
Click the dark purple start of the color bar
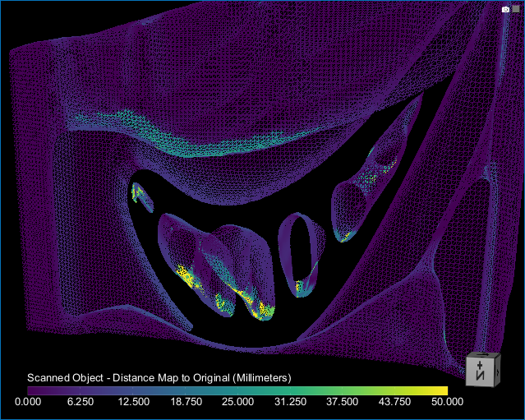tap(31, 390)
